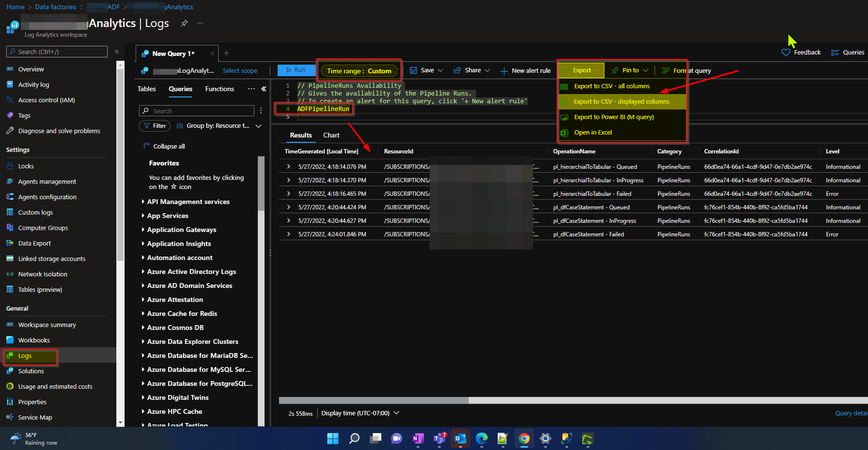Open OneNote from the taskbar
This screenshot has height=450, width=868.
[x=418, y=438]
